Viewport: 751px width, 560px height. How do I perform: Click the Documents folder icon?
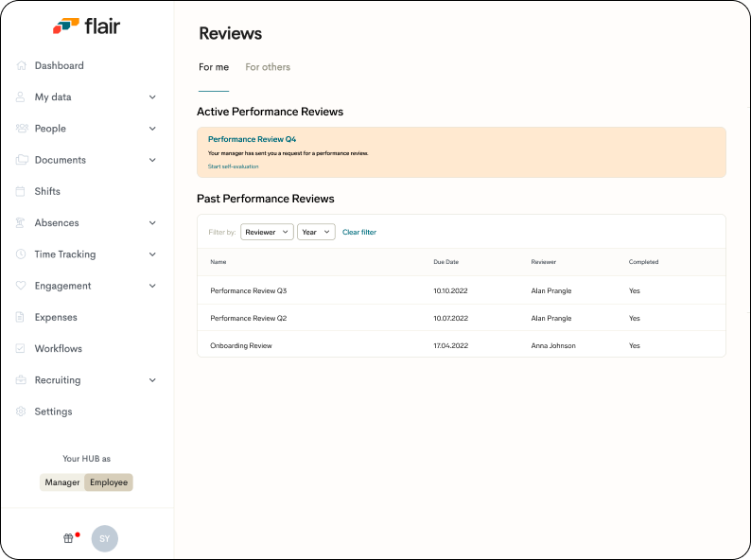point(22,160)
